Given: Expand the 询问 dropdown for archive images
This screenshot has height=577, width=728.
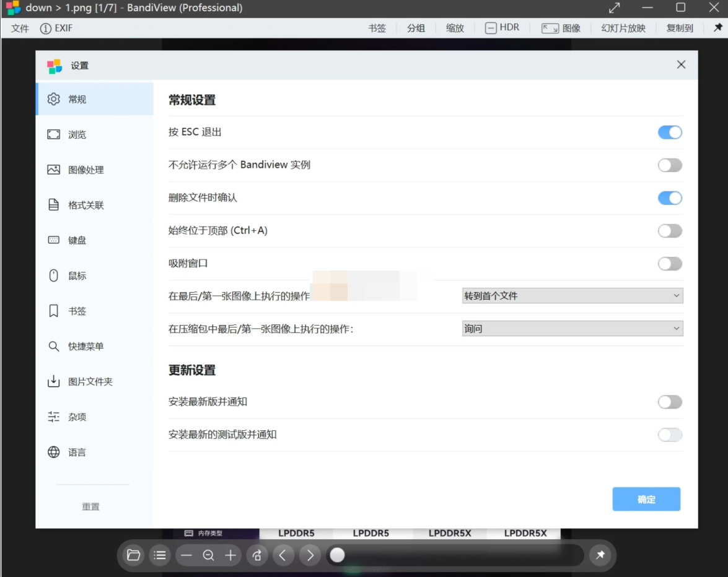Looking at the screenshot, I should (x=572, y=328).
